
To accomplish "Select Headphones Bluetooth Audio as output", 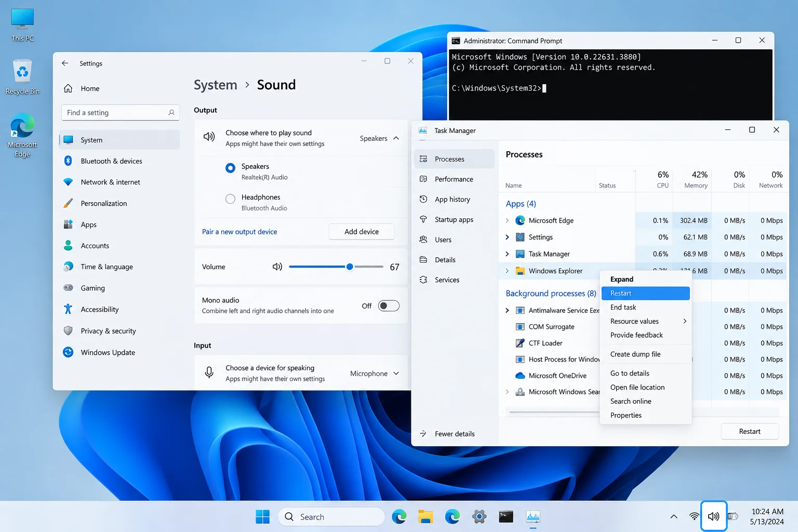I will pyautogui.click(x=231, y=199).
